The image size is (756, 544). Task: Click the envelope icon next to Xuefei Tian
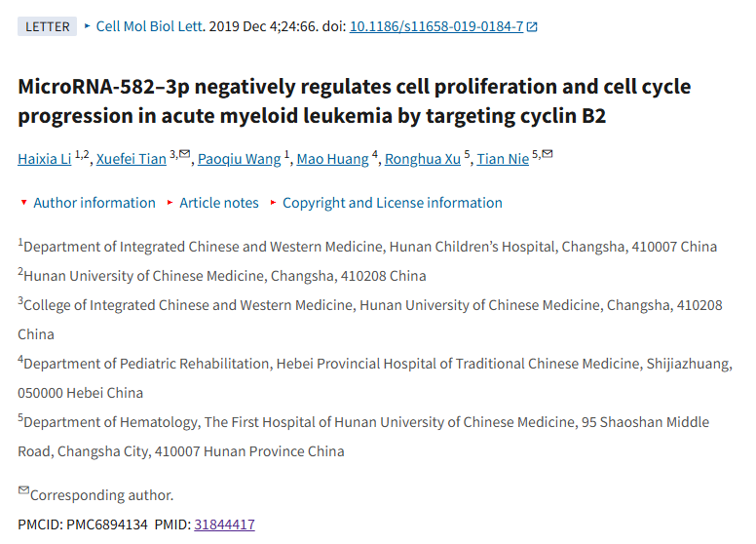(x=185, y=154)
